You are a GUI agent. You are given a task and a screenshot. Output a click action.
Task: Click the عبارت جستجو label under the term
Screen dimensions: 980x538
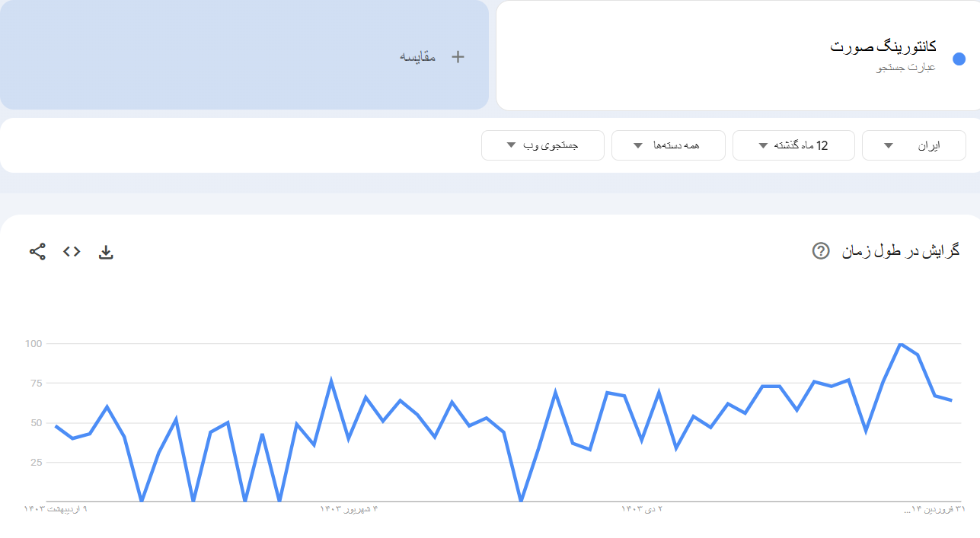click(906, 68)
